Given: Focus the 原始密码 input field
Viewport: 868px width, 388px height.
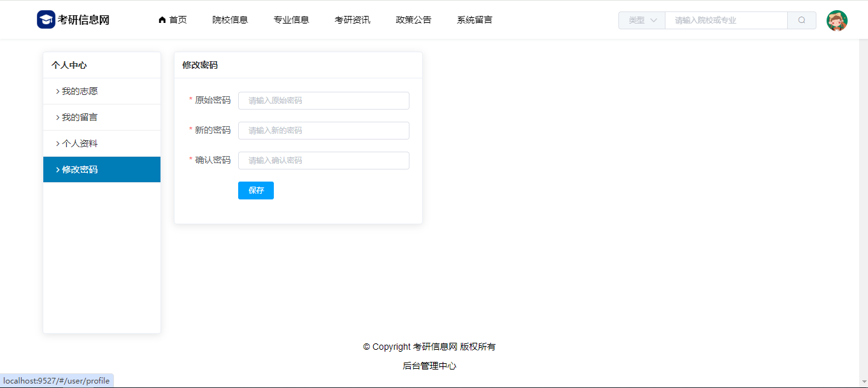Looking at the screenshot, I should tap(324, 101).
